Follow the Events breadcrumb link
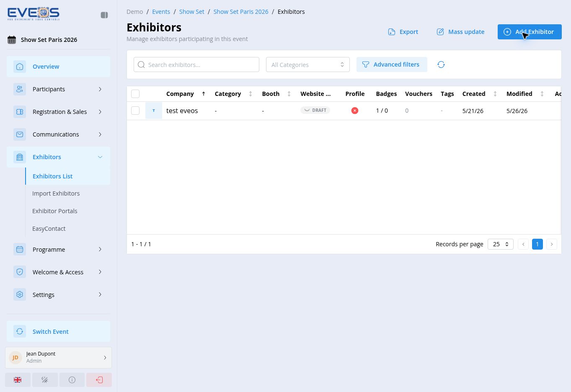This screenshot has height=392, width=571. pyautogui.click(x=161, y=12)
